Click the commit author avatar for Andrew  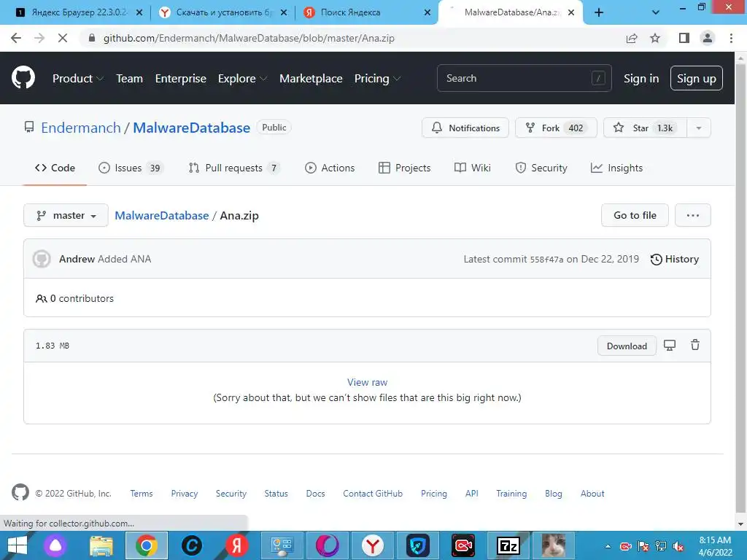pyautogui.click(x=42, y=259)
